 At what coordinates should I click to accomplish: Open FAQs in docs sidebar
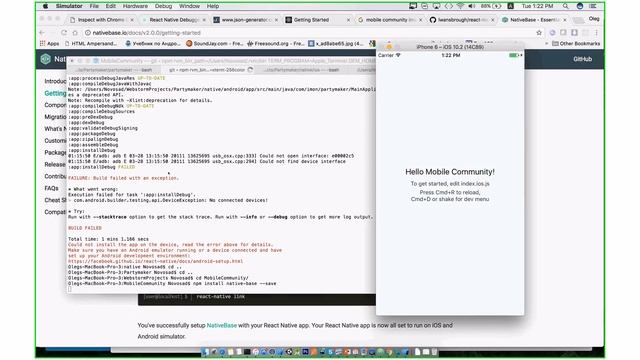pos(51,188)
